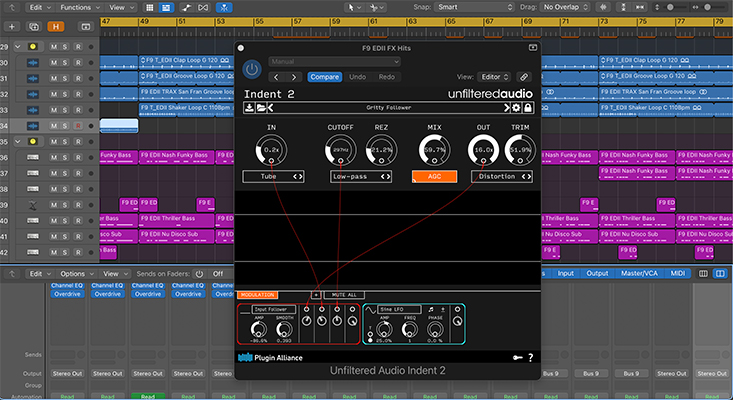Open the View menu in tracks toolbar
The image size is (733, 400).
point(121,7)
